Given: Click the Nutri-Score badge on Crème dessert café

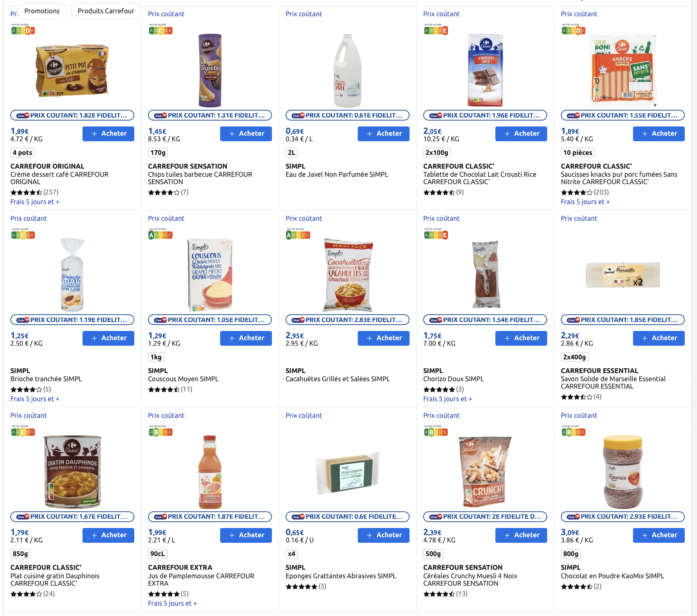Looking at the screenshot, I should (x=23, y=30).
